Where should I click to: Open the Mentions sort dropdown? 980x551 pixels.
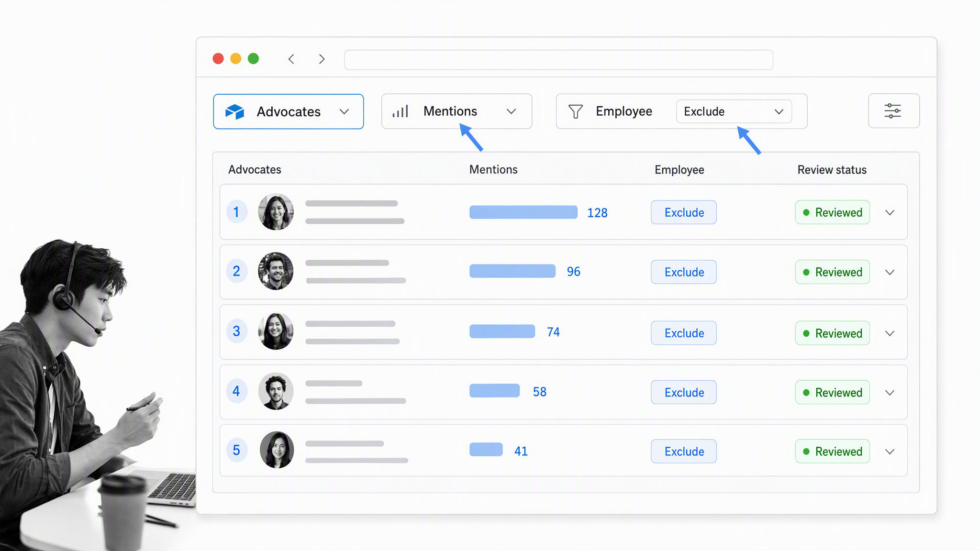[x=457, y=111]
